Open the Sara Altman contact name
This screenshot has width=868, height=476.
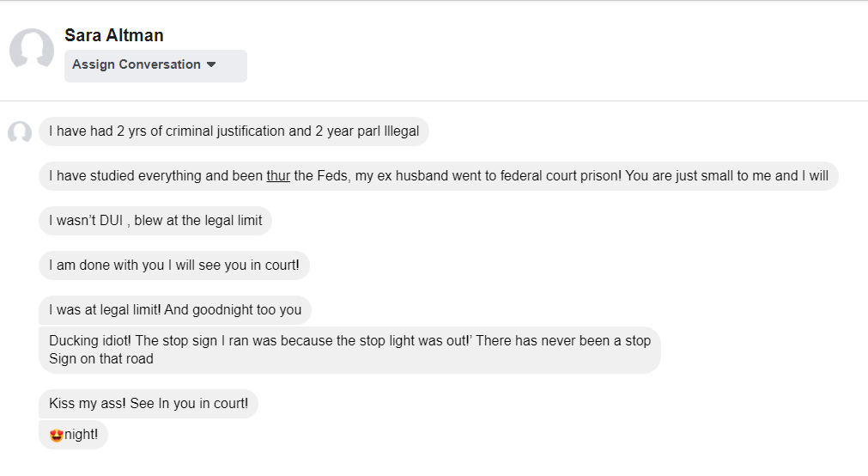click(x=113, y=35)
